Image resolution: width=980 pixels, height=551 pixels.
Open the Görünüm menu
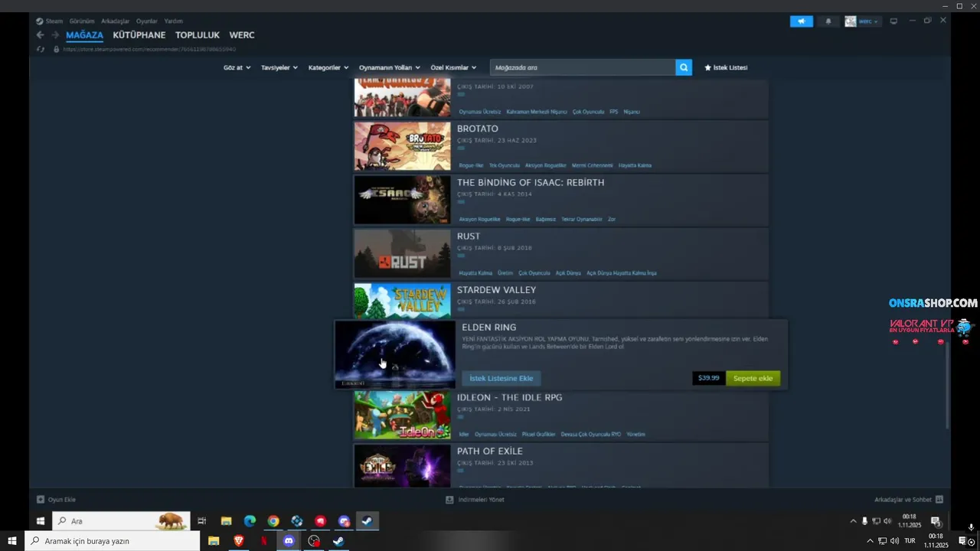(x=82, y=21)
